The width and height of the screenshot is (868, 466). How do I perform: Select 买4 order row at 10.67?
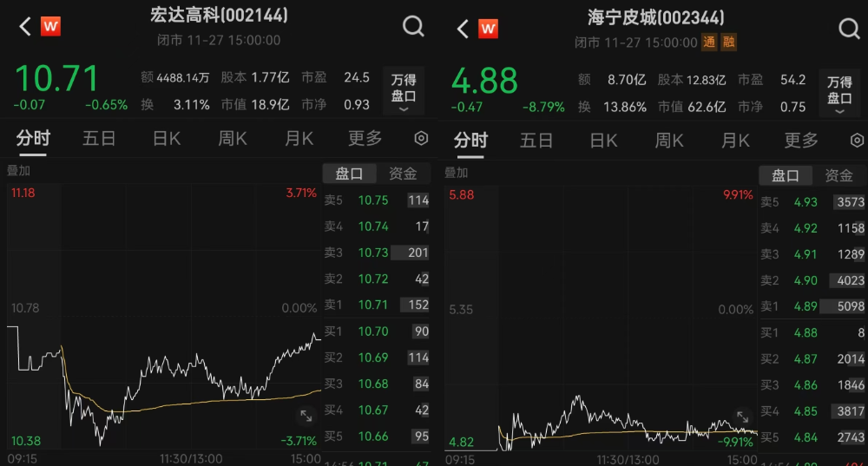tap(377, 410)
